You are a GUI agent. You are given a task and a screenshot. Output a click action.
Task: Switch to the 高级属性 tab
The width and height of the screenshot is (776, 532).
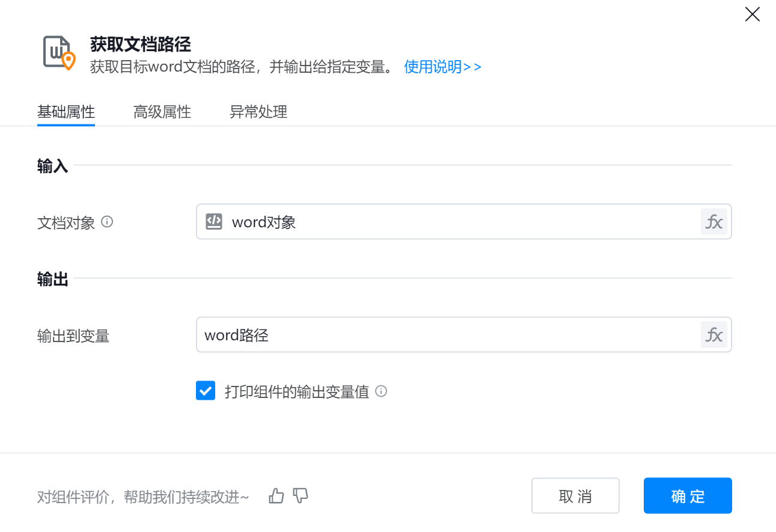click(162, 112)
